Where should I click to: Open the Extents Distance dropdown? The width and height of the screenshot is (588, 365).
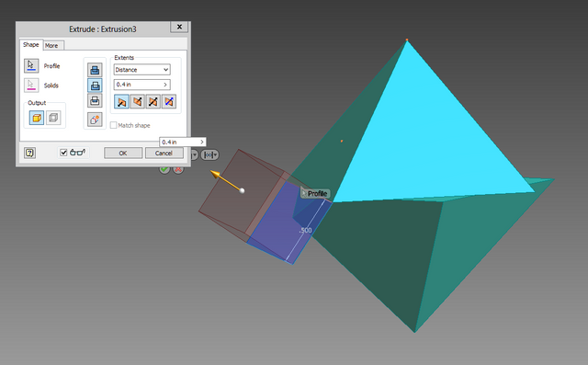click(141, 70)
